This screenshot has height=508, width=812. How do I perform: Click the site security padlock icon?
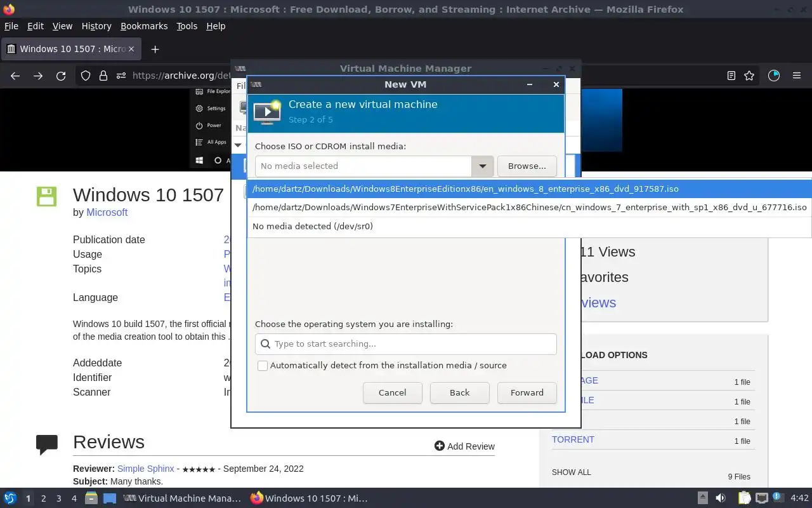pyautogui.click(x=103, y=76)
